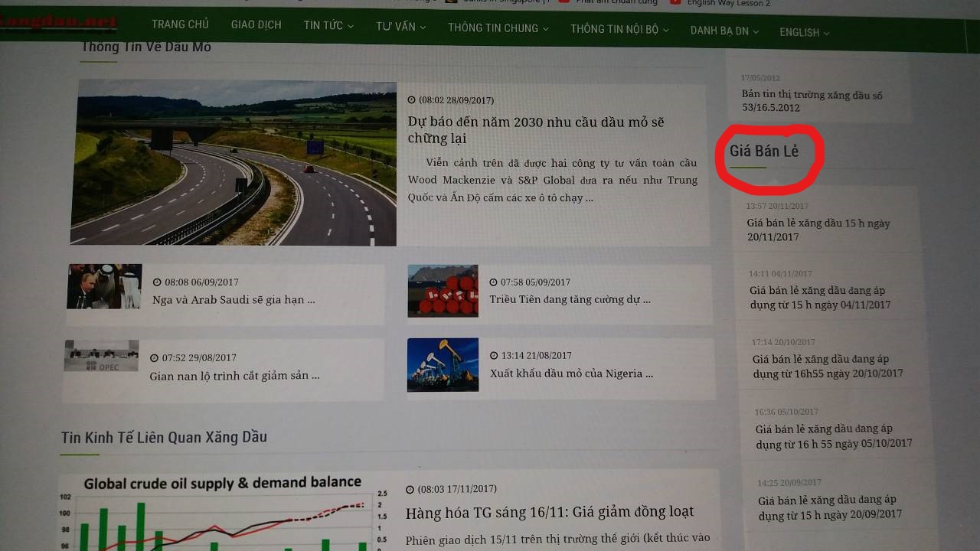Open the ENGLISH language dropdown

point(805,32)
